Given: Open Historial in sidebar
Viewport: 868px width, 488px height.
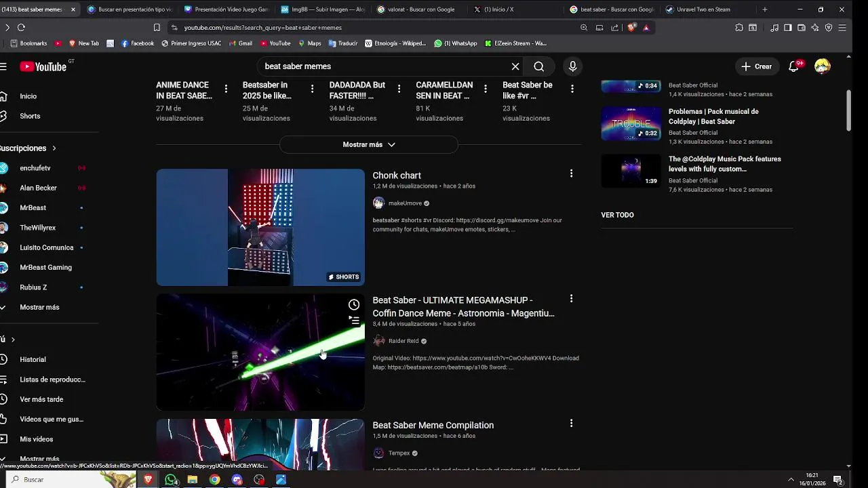Looking at the screenshot, I should click(33, 359).
